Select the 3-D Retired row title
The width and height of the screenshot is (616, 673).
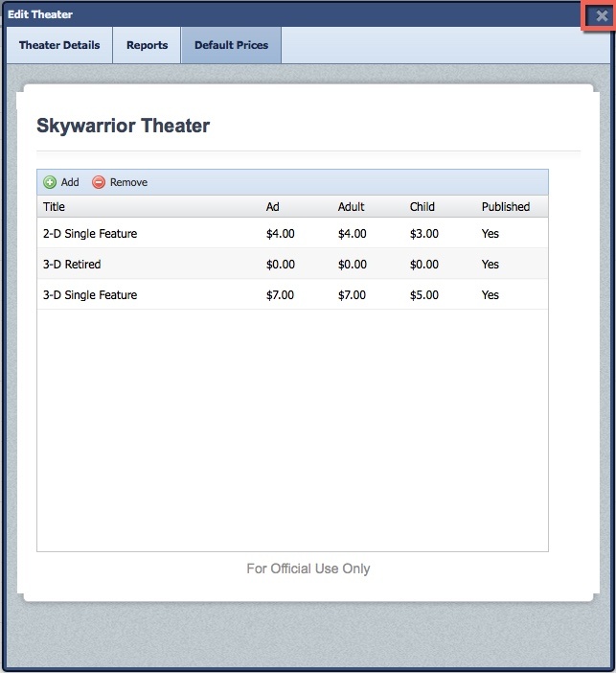(x=72, y=264)
